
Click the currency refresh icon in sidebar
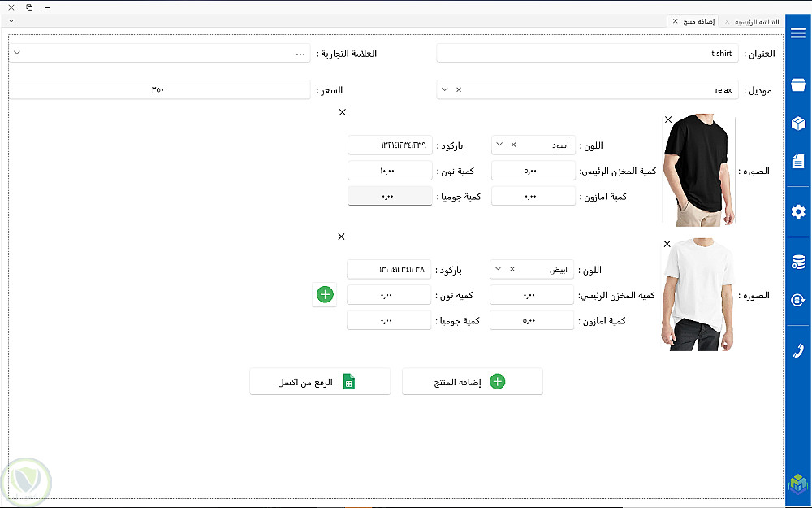(797, 300)
